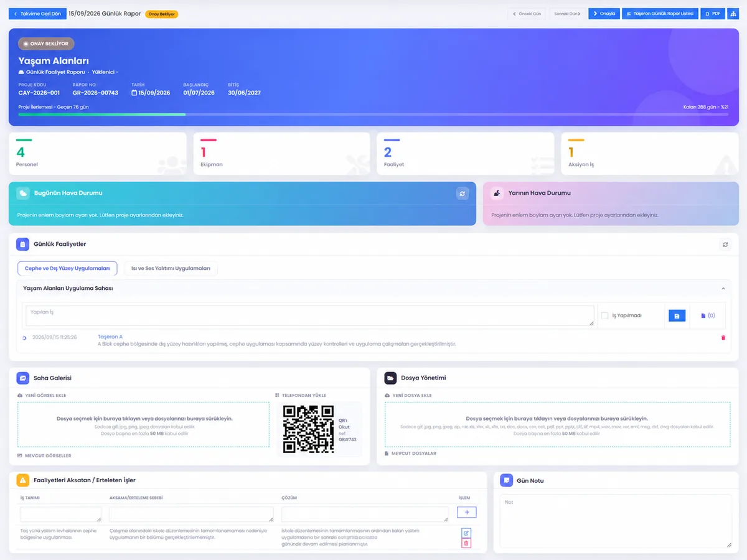
Task: Click tomorrow's weather icon
Action: [x=497, y=193]
